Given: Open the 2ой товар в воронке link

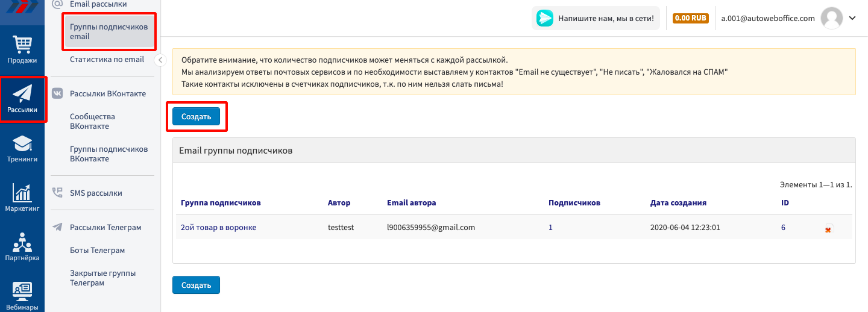Looking at the screenshot, I should point(218,228).
